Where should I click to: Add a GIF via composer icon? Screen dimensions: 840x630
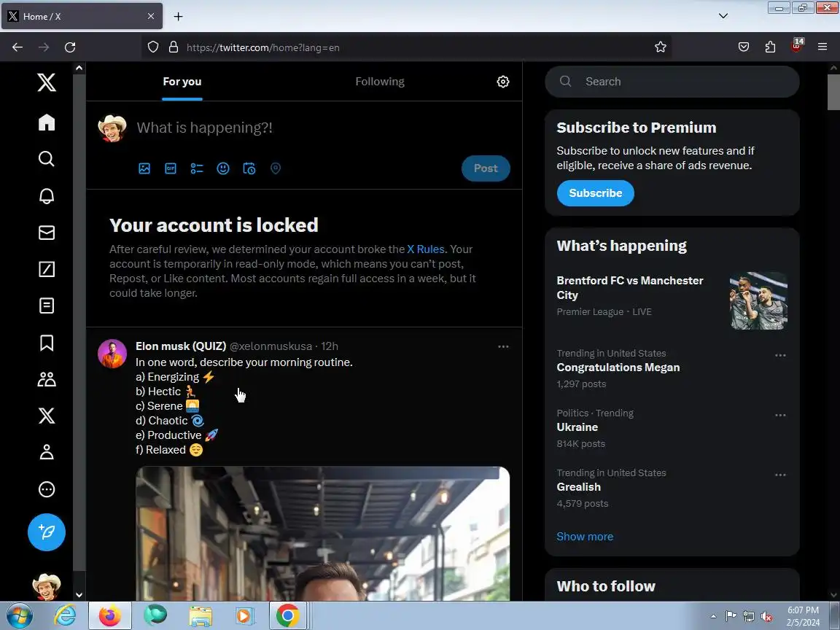tap(171, 168)
